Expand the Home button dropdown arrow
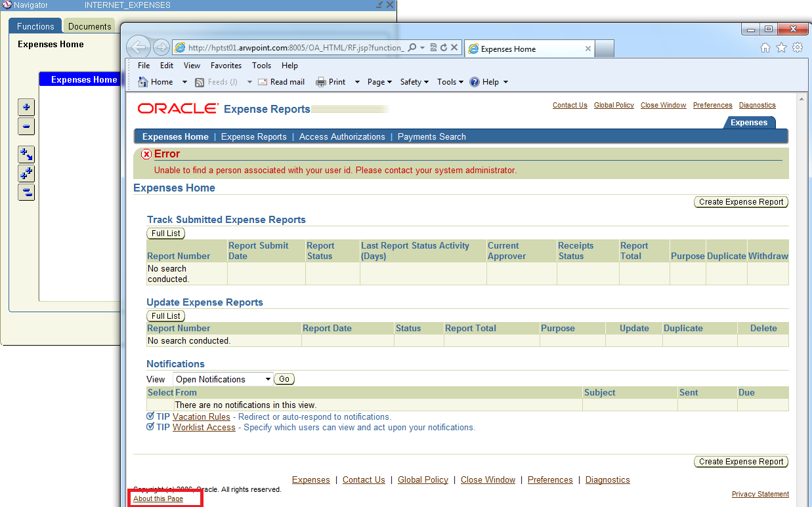 click(184, 82)
